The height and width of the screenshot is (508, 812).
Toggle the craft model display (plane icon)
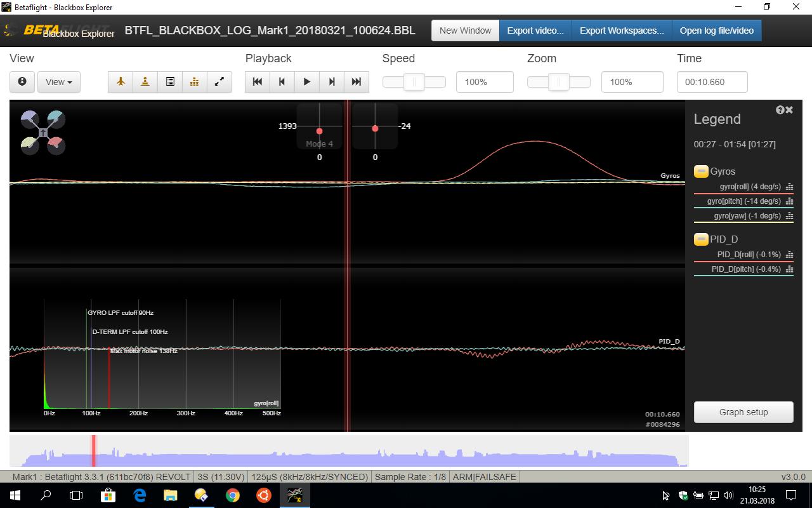pyautogui.click(x=120, y=81)
